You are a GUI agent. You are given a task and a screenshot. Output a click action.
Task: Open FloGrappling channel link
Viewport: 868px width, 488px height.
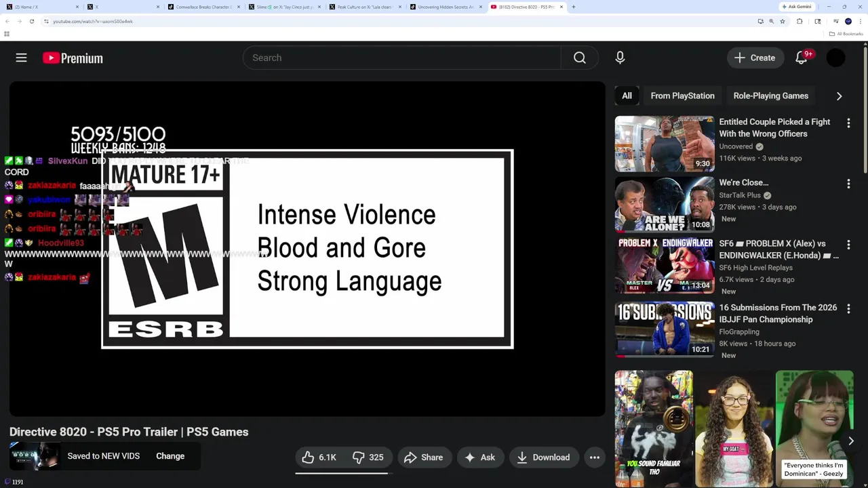point(739,332)
